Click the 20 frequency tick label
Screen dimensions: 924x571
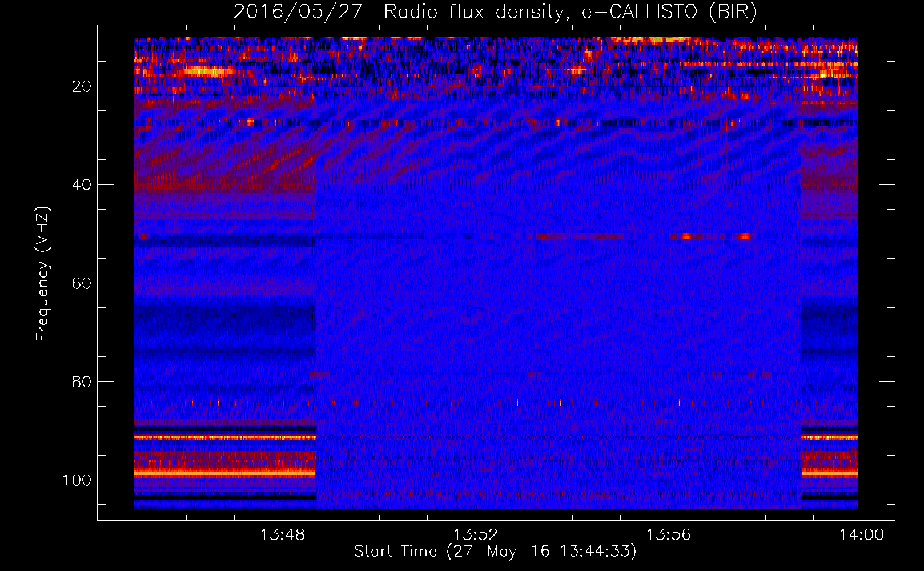point(82,86)
